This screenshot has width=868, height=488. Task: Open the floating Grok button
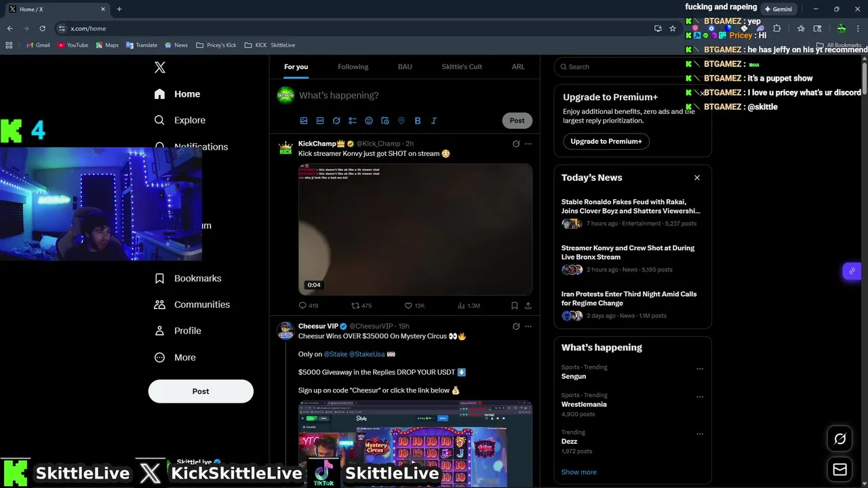coord(840,439)
